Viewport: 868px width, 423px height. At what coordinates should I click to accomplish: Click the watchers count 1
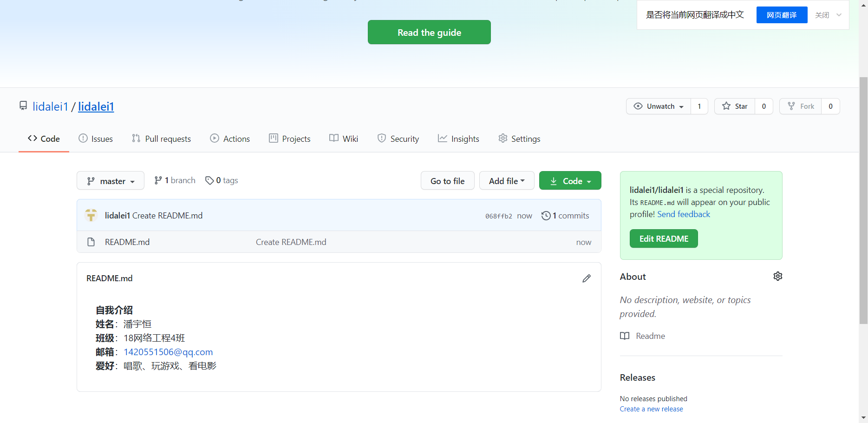(x=699, y=106)
